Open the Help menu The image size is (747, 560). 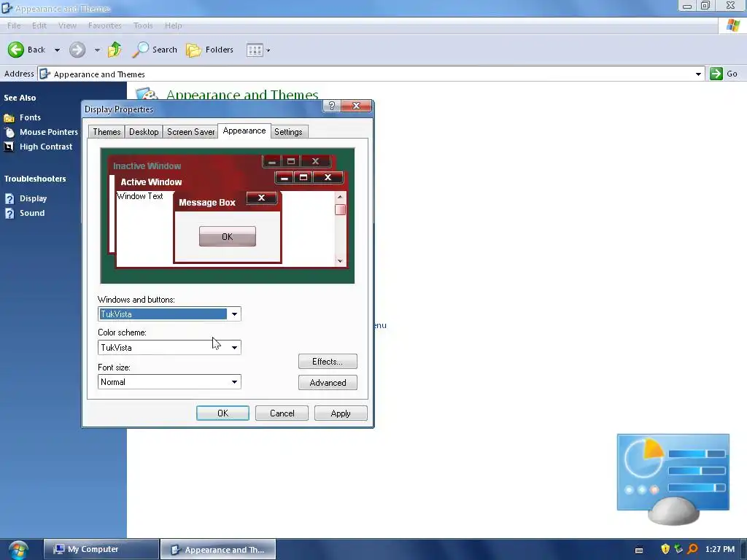[174, 26]
